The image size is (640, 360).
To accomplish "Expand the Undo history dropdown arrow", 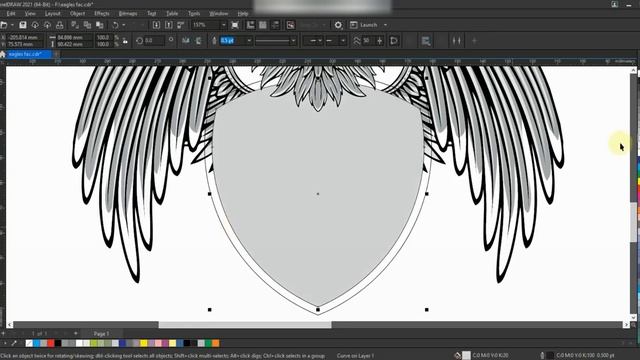I will (x=124, y=25).
